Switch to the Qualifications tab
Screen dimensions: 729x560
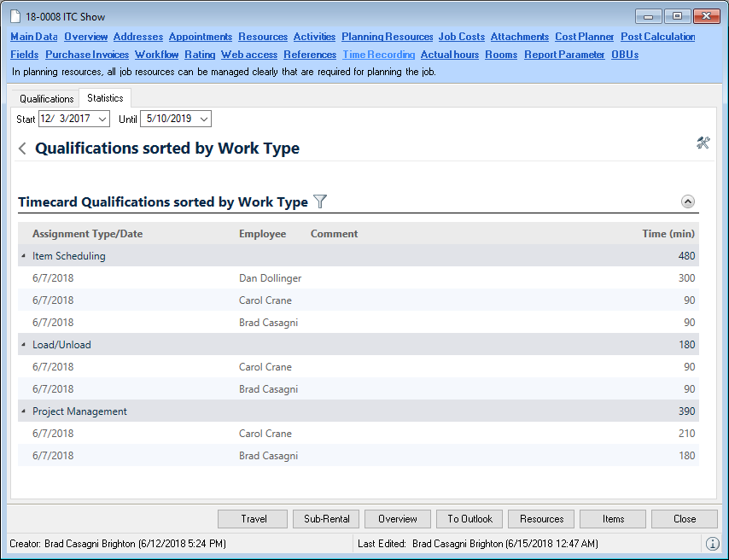[x=46, y=99]
